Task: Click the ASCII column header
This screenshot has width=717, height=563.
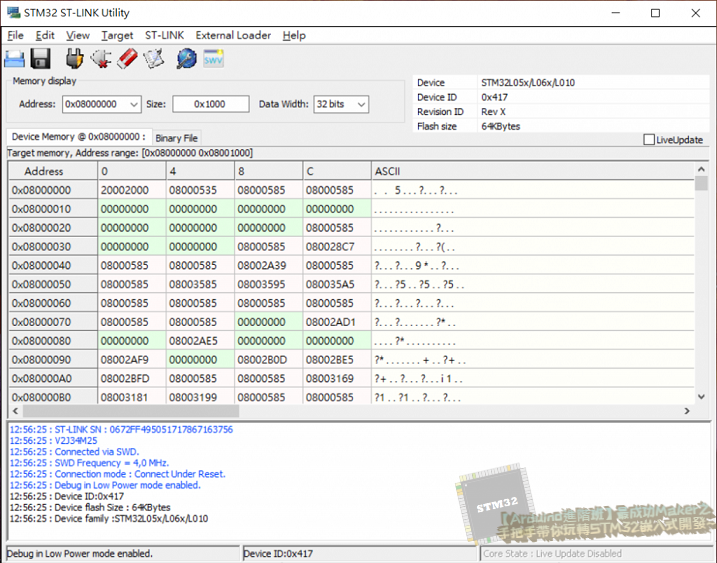Action: 533,171
